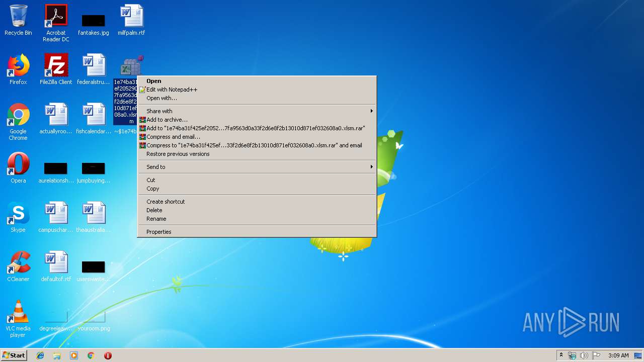Choose Create shortcut
The width and height of the screenshot is (644, 362).
(x=257, y=202)
